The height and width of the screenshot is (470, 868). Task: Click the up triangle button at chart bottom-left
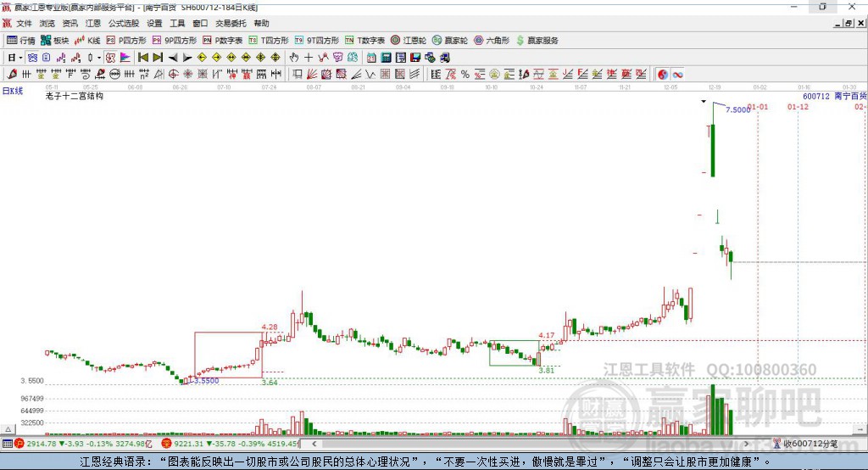coord(8,429)
